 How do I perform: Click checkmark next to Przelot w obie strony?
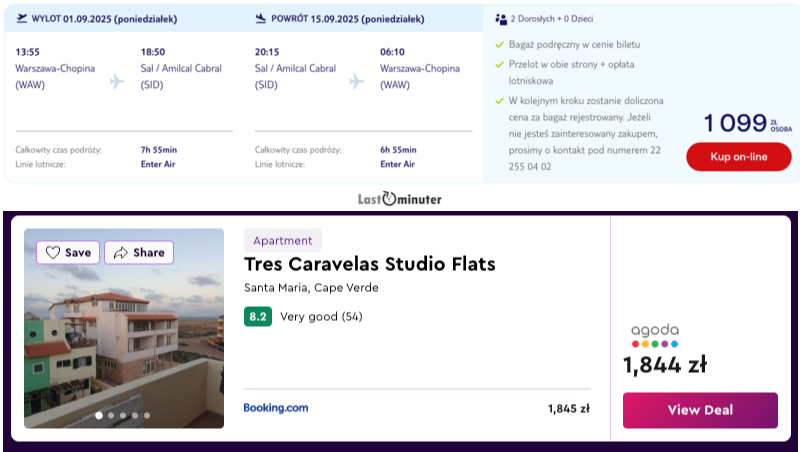pyautogui.click(x=499, y=65)
